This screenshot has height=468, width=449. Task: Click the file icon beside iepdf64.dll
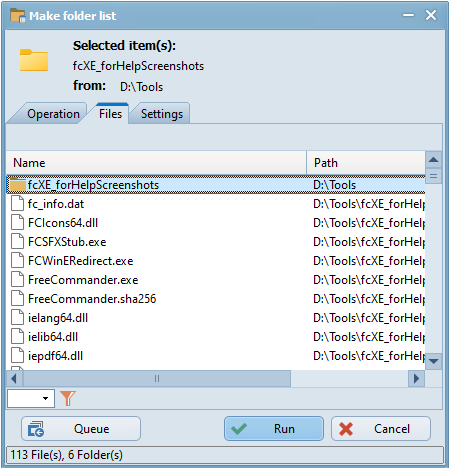tap(18, 355)
